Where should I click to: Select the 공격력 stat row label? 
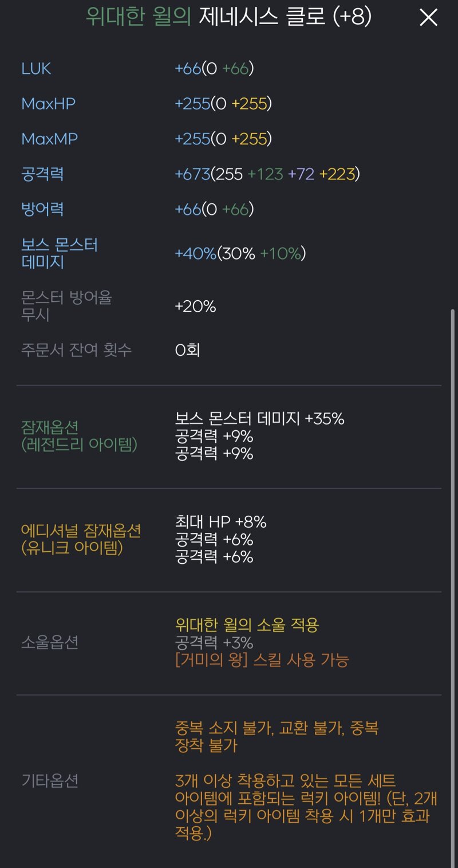tap(42, 174)
